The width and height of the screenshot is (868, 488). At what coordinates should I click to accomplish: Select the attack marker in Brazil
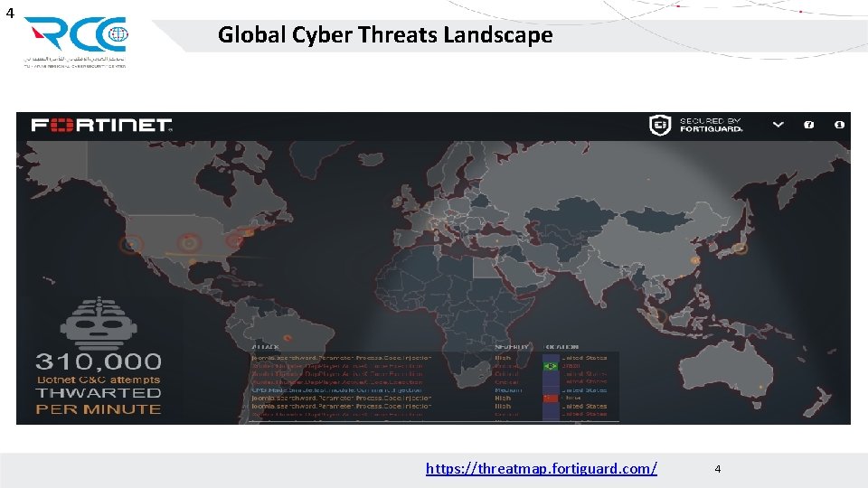click(288, 338)
